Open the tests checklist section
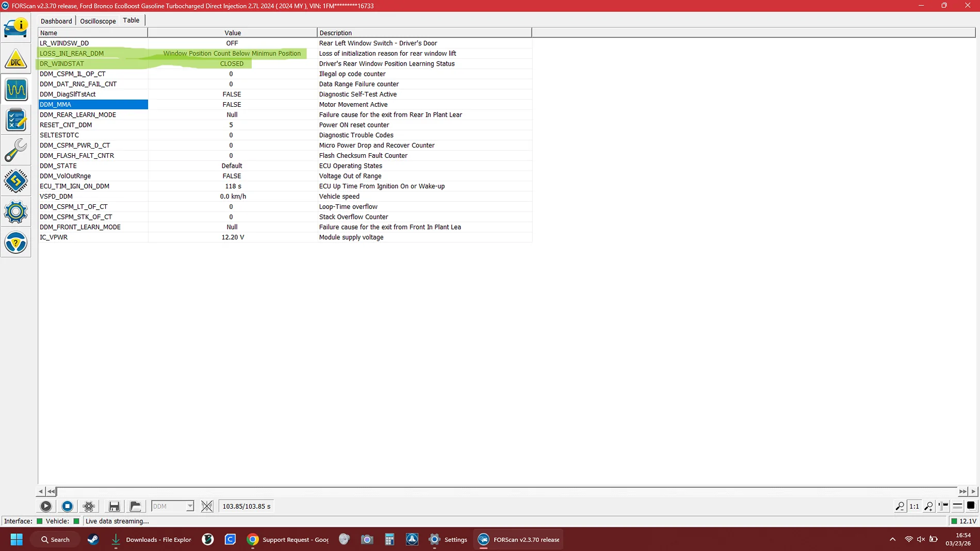The height and width of the screenshot is (551, 980). pos(16,120)
